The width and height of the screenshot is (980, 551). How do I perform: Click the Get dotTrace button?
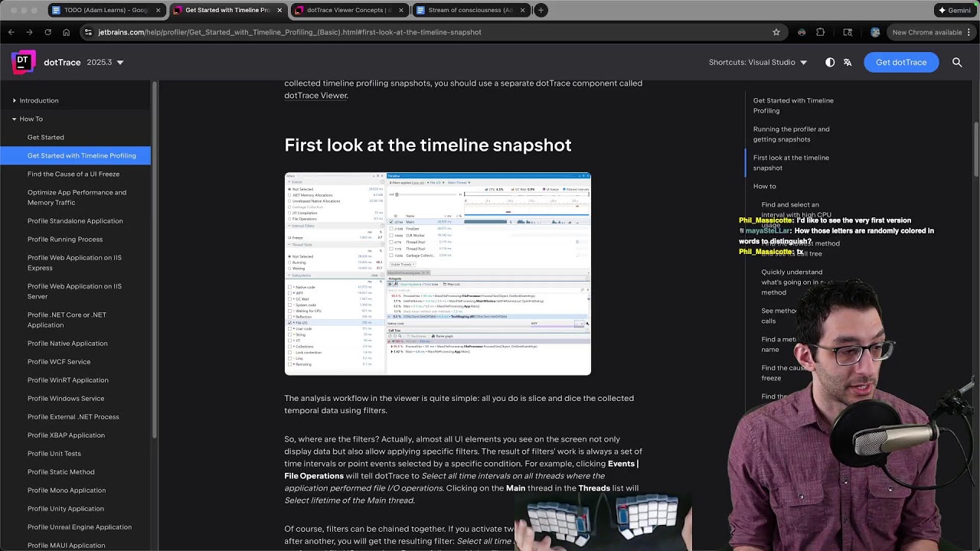click(x=901, y=62)
